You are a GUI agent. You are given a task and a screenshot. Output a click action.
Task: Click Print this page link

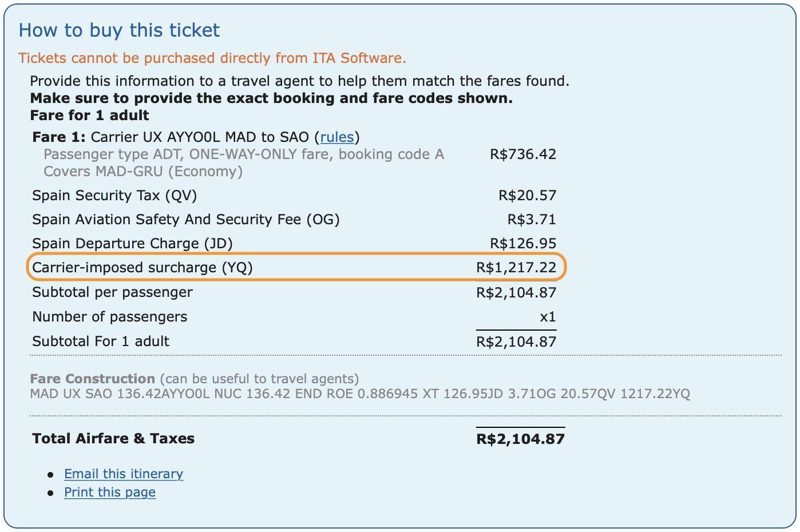click(x=110, y=492)
